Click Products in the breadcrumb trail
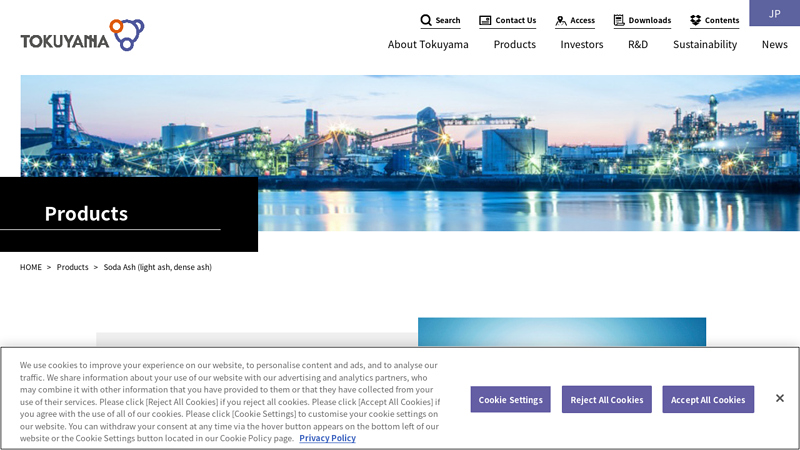Viewport: 800px width, 450px height. [72, 267]
